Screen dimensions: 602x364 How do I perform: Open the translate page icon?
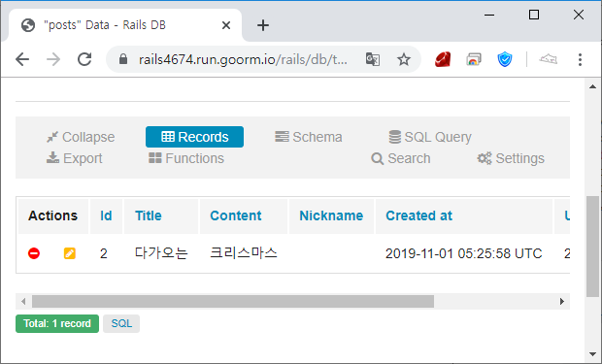[x=373, y=59]
